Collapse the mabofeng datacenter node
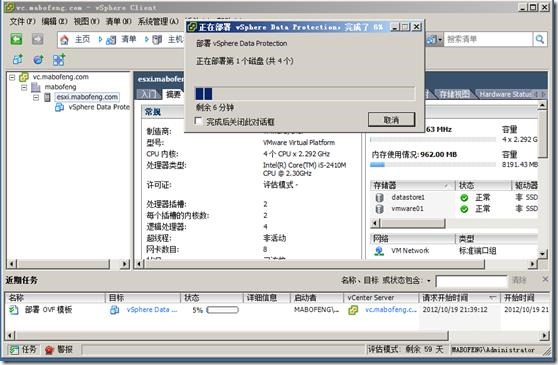 click(24, 87)
